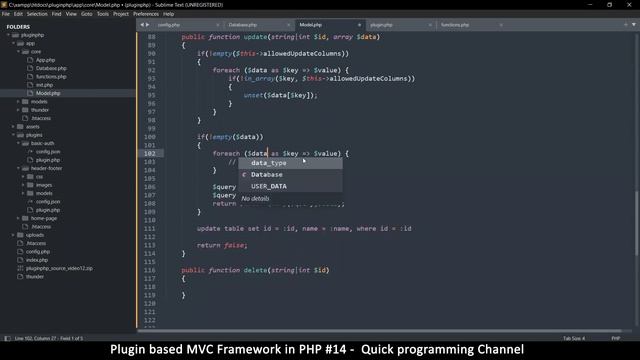Collapse the basic-auth folder
The width and height of the screenshot is (640, 360).
click(x=18, y=143)
